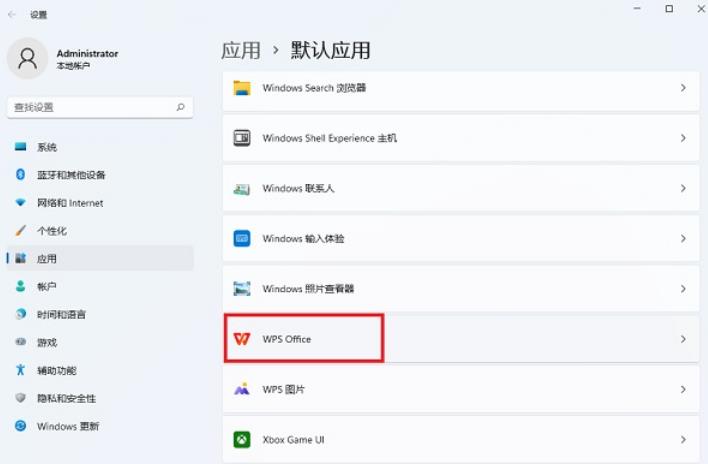Image resolution: width=708 pixels, height=464 pixels.
Task: Open 系统 settings category
Action: 100,147
